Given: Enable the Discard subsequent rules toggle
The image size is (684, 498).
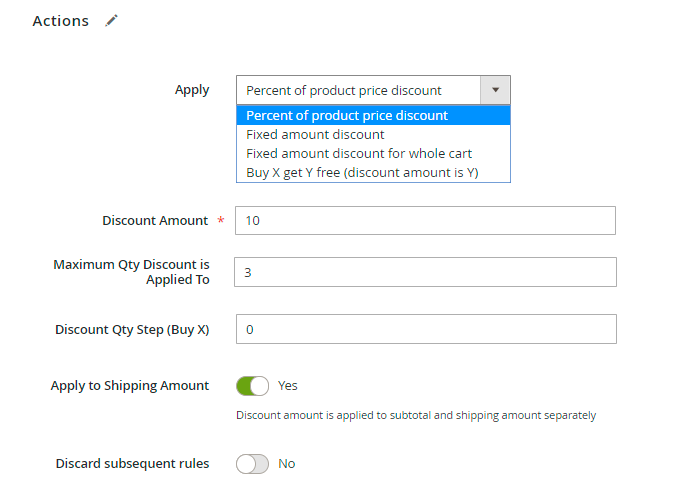Looking at the screenshot, I should point(252,464).
